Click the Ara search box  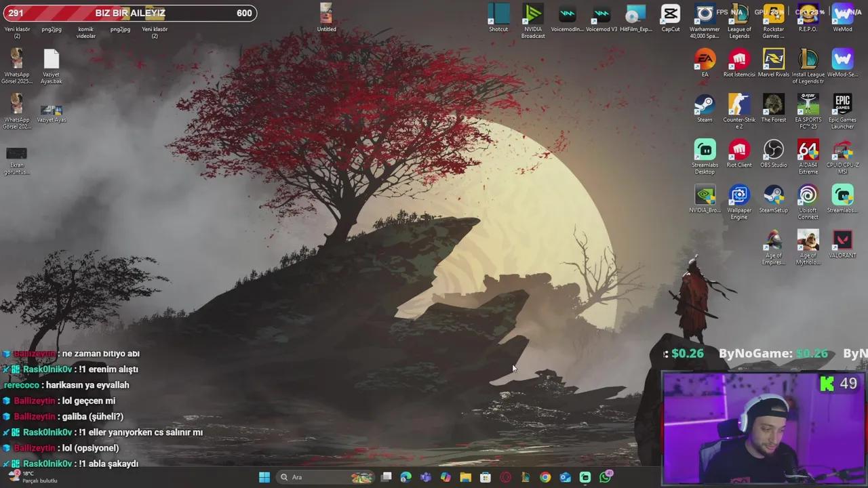(326, 477)
